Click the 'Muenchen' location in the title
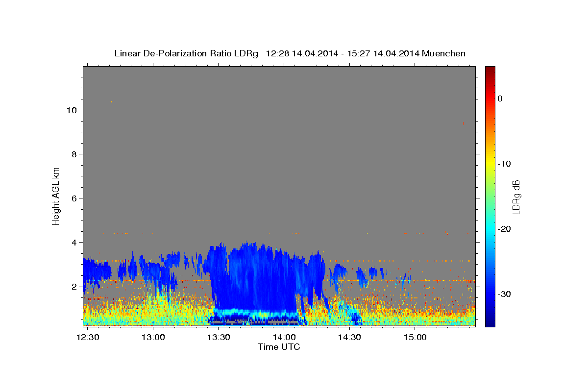The width and height of the screenshot is (588, 392). point(443,53)
